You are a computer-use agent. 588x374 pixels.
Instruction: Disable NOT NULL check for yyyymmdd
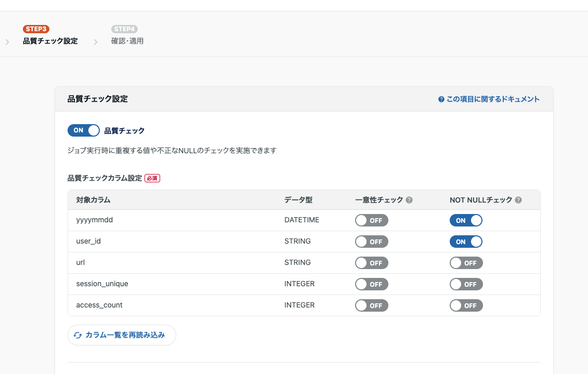click(466, 220)
